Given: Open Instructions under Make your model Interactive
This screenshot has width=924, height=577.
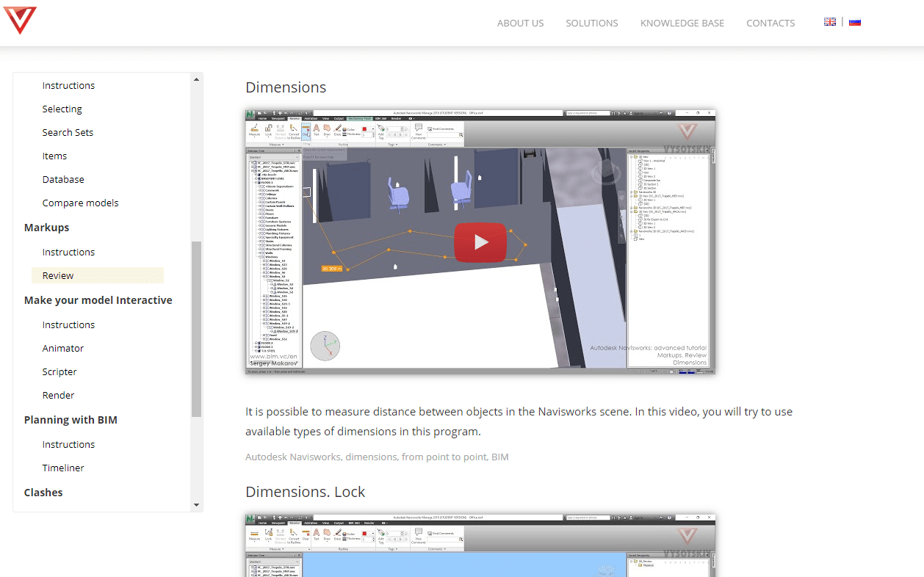Looking at the screenshot, I should tap(68, 324).
